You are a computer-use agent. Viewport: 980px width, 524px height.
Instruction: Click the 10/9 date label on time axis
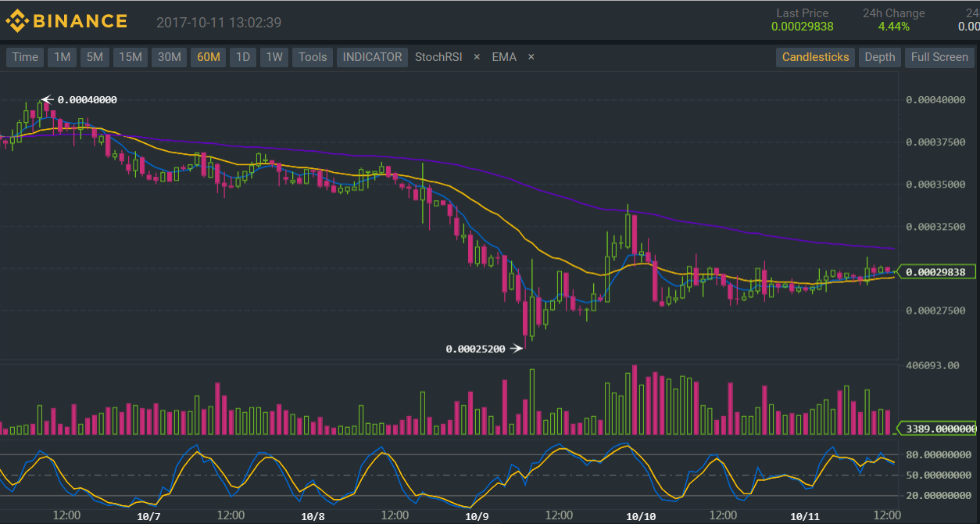pos(477,516)
